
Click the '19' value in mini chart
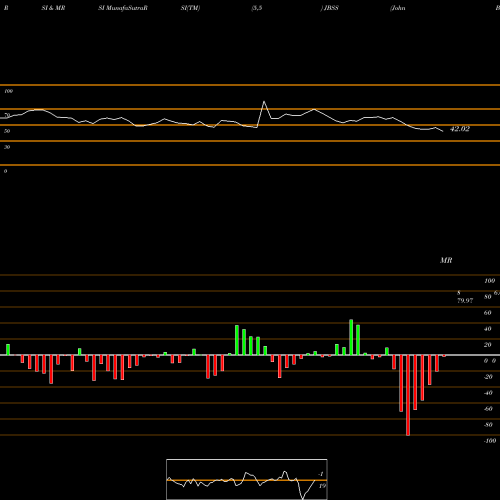point(322,486)
